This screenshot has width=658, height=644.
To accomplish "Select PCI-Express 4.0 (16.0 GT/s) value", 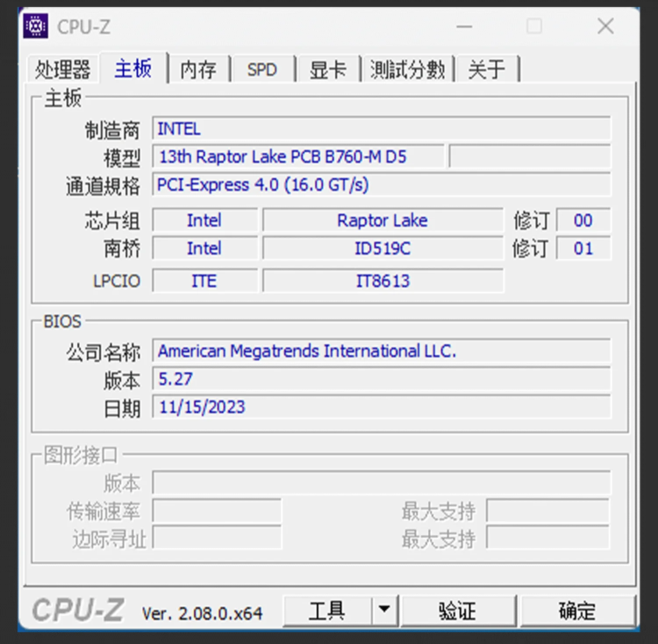I will pos(381,185).
